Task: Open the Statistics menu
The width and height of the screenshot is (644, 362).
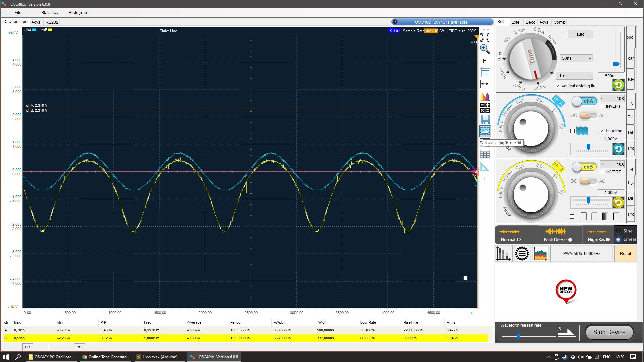Action: click(49, 13)
